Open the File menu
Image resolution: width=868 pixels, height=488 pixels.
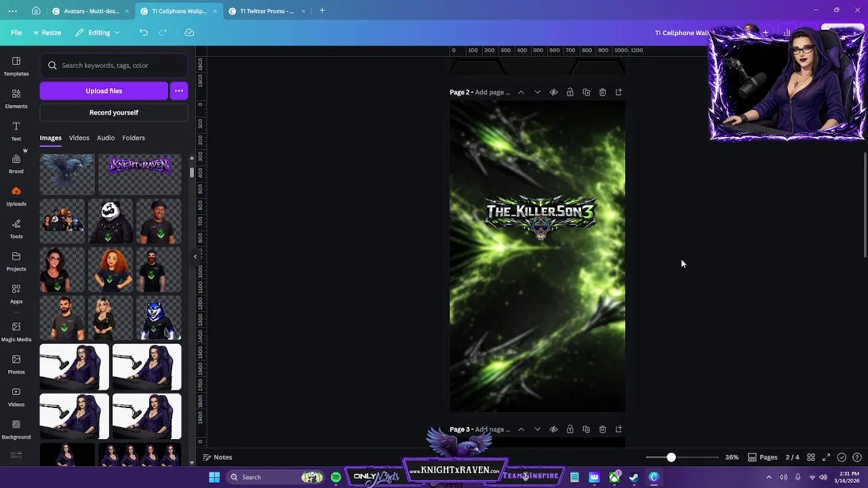pyautogui.click(x=16, y=33)
